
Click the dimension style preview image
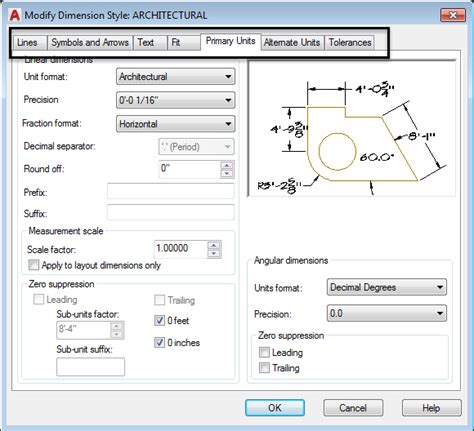coord(352,128)
